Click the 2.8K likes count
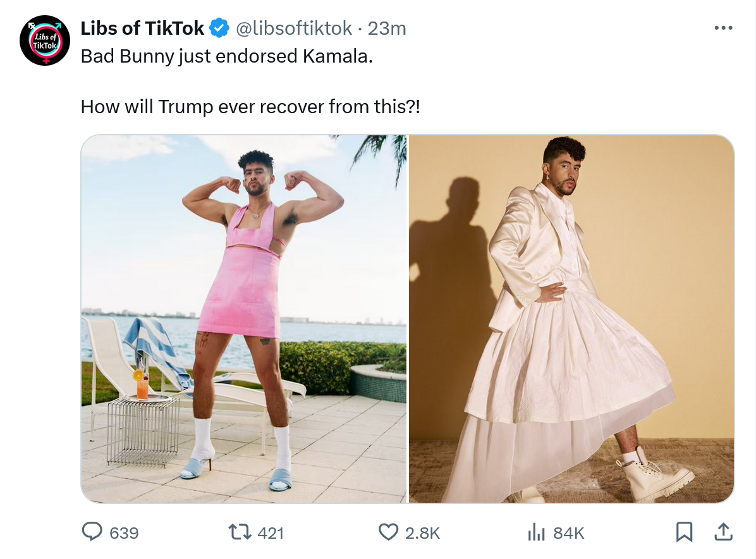Screen dimensions: 756x559 [x=422, y=533]
